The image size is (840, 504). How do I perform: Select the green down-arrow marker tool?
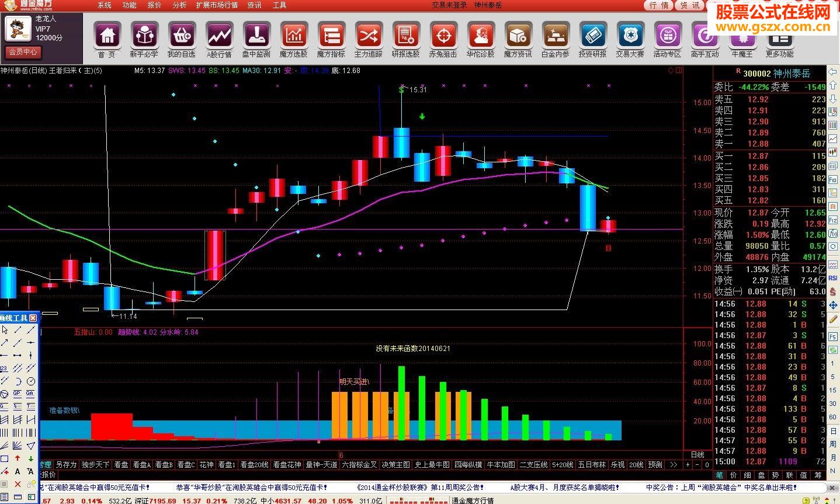[x=30, y=458]
